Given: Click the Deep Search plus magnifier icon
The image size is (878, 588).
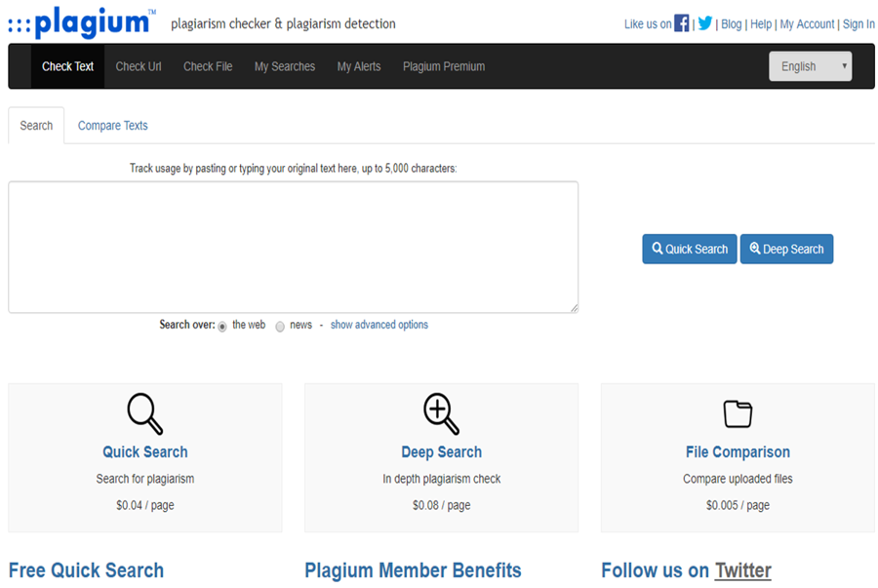Looking at the screenshot, I should 441,414.
